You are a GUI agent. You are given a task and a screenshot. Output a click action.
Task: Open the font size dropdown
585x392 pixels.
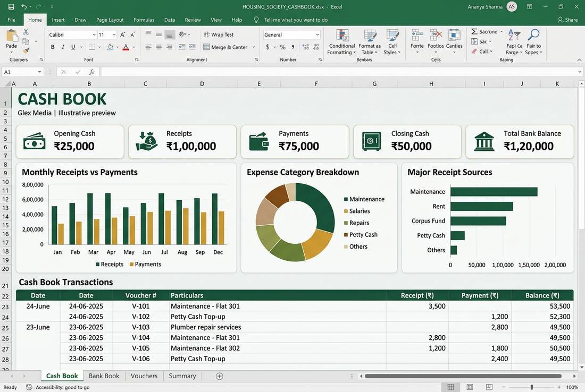[114, 35]
